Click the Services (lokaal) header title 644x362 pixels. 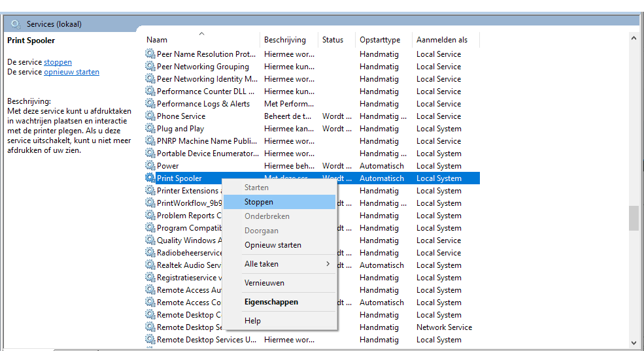click(x=54, y=24)
